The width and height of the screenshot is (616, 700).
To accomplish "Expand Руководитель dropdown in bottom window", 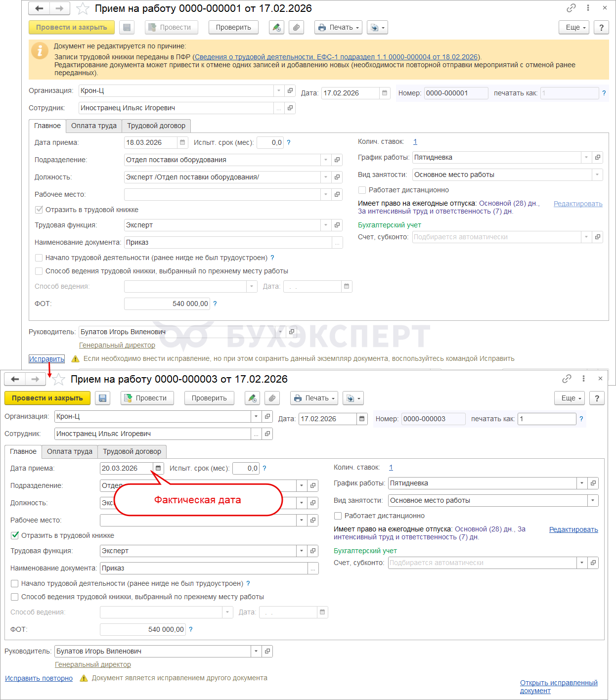I will 256,651.
